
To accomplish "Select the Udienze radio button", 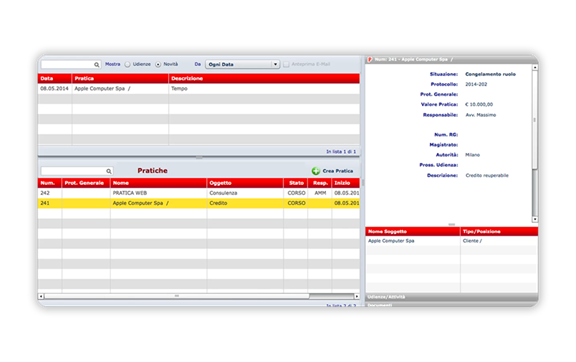I will click(x=127, y=64).
